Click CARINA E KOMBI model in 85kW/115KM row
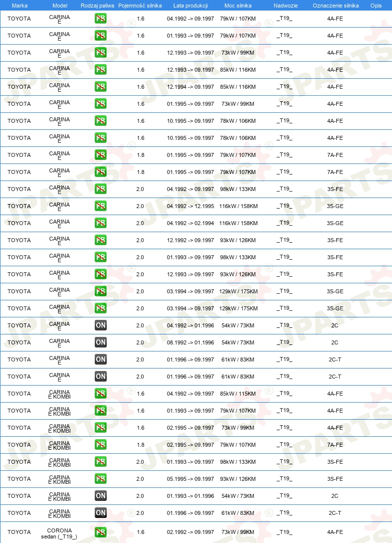 (x=59, y=394)
